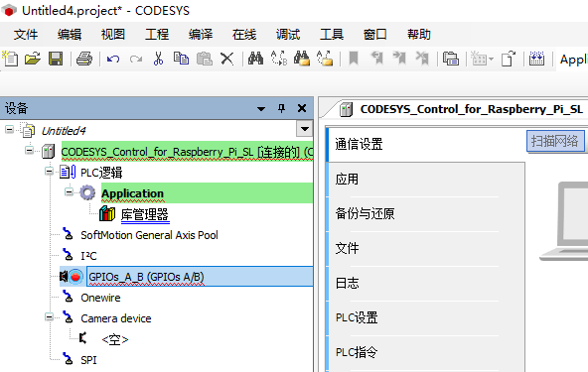Open the add object dropdown icon
Screen dimensions: 588x372
point(482,59)
